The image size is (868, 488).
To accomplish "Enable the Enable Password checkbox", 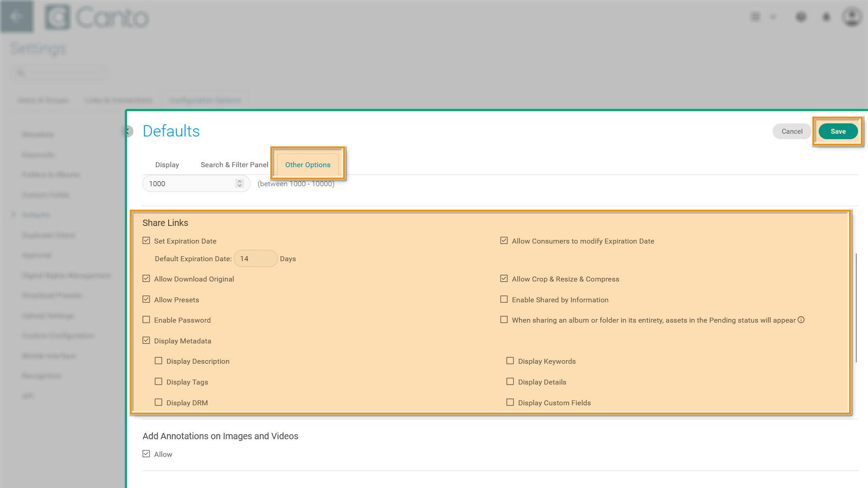I will (146, 320).
